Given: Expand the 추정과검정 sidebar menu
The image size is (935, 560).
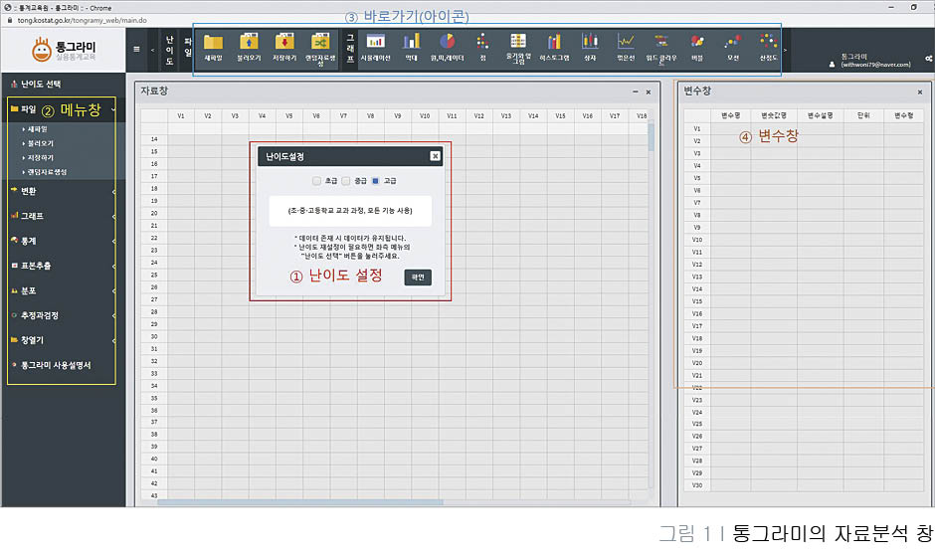Looking at the screenshot, I should [63, 315].
